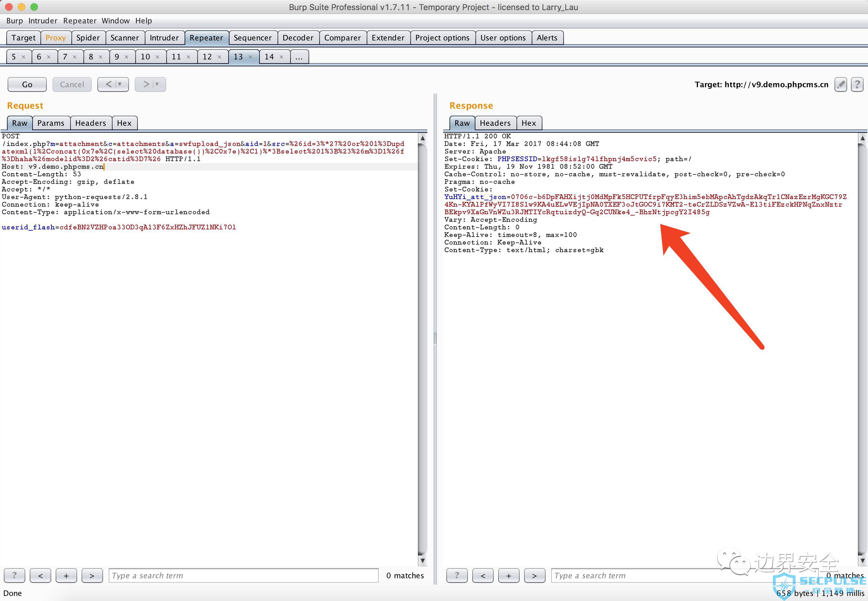Open the Alerts tab

click(547, 38)
